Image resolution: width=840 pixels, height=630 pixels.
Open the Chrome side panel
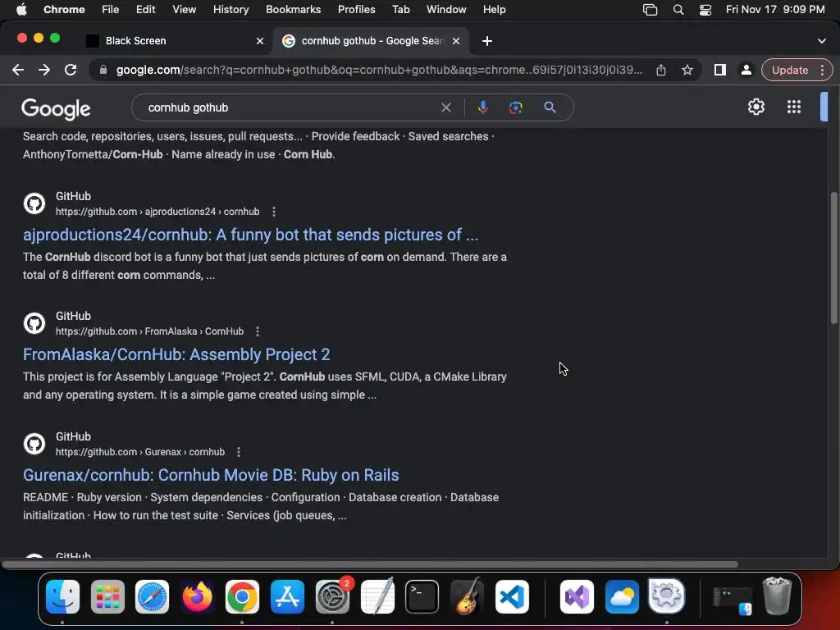click(720, 71)
